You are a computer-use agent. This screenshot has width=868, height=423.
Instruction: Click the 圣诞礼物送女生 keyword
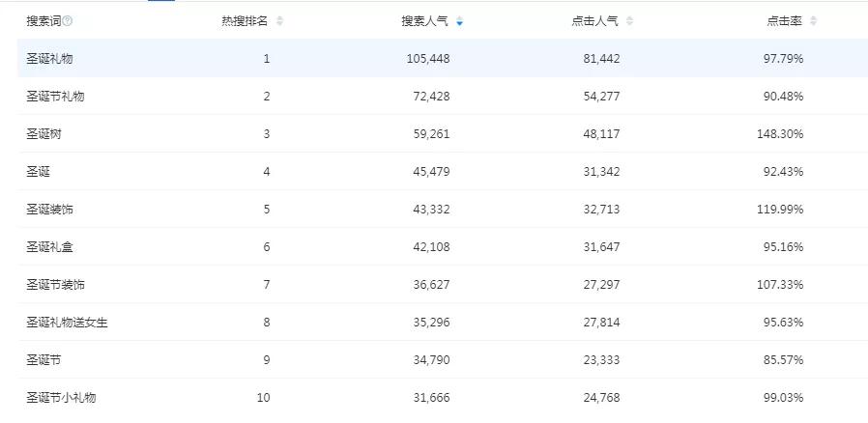(67, 323)
